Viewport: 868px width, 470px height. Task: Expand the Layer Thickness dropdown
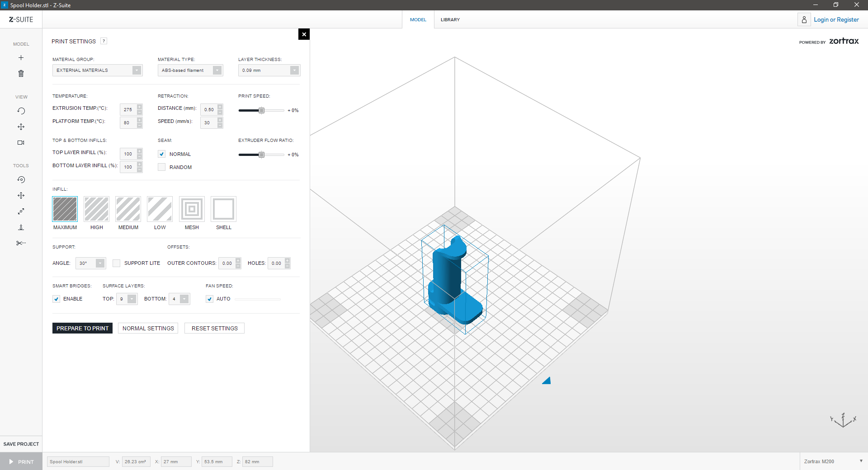[269, 70]
